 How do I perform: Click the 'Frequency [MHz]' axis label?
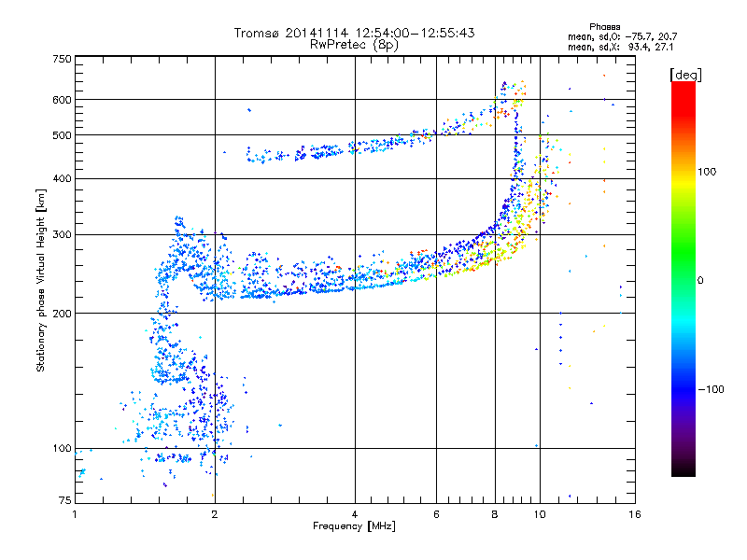coord(354,526)
